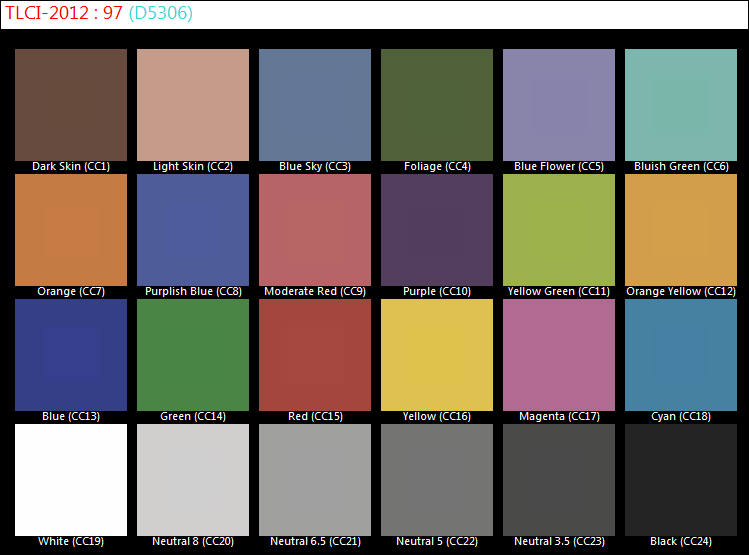Click the Blue Flower (CC5) swatch

[x=559, y=104]
